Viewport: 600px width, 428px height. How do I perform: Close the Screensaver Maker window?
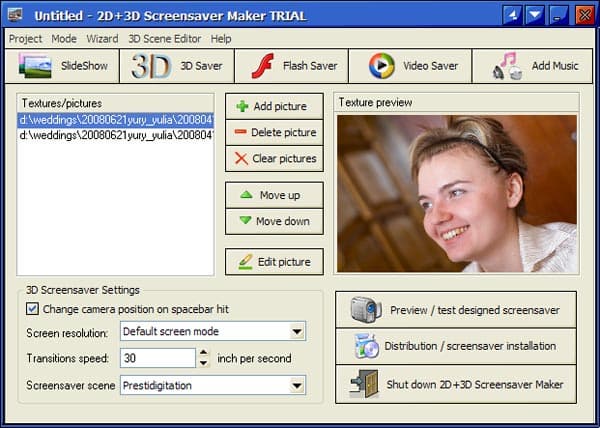[x=585, y=15]
